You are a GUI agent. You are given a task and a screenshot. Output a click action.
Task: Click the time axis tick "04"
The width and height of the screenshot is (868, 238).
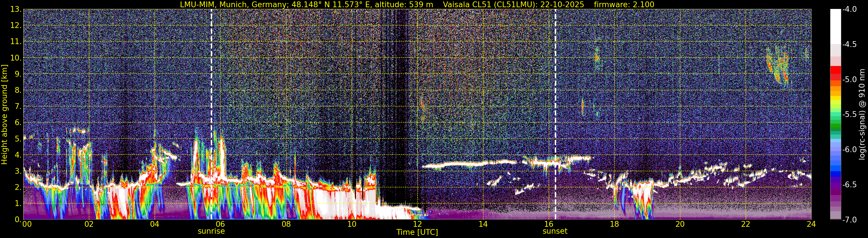(x=154, y=224)
